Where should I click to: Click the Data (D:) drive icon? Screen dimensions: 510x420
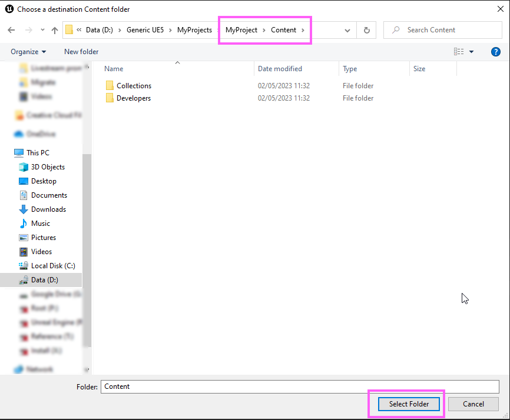24,280
